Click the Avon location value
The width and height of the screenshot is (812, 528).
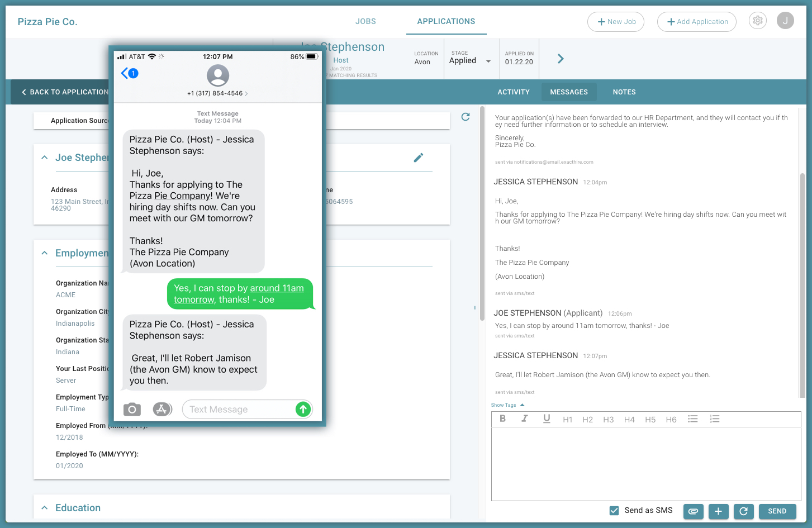[x=422, y=62]
